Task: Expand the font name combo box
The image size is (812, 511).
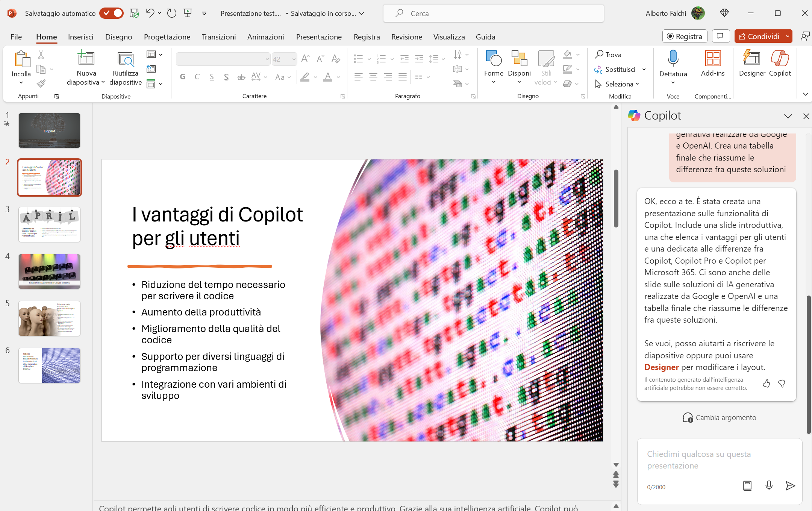Action: [x=267, y=59]
